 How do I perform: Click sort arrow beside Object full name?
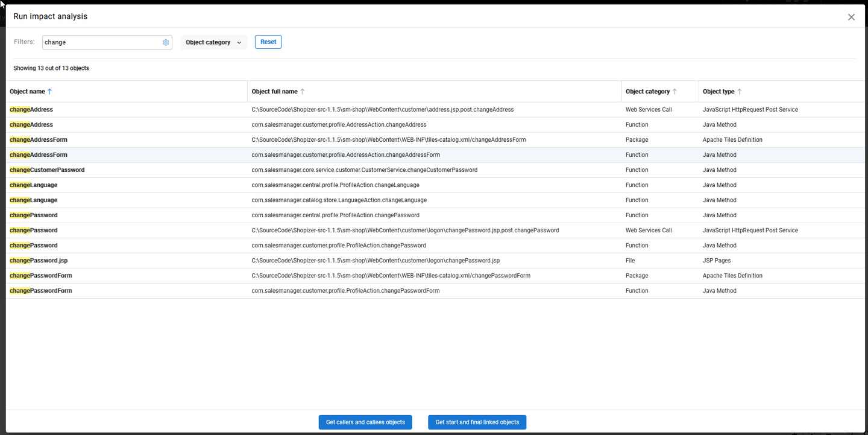(x=303, y=92)
